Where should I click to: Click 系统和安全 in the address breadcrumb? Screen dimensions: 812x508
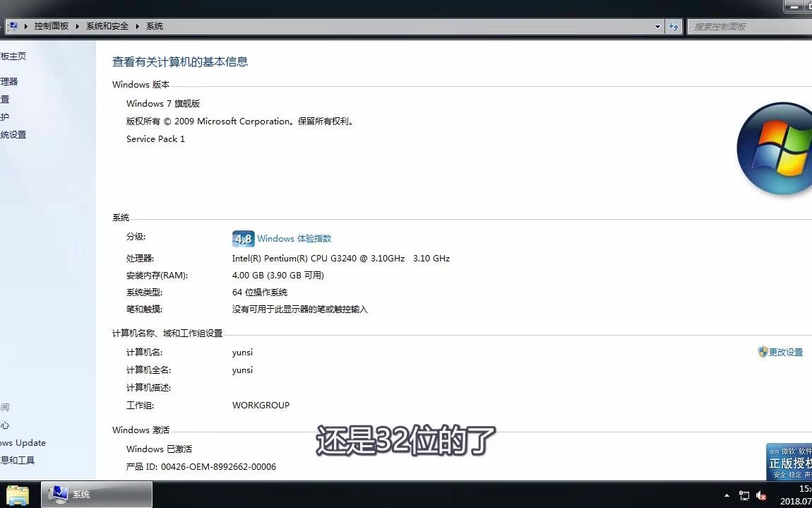107,26
